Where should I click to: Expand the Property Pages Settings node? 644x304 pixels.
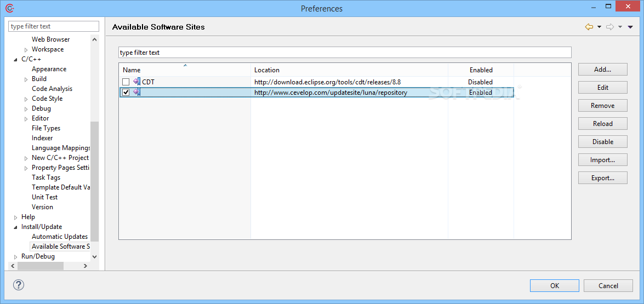pos(26,168)
